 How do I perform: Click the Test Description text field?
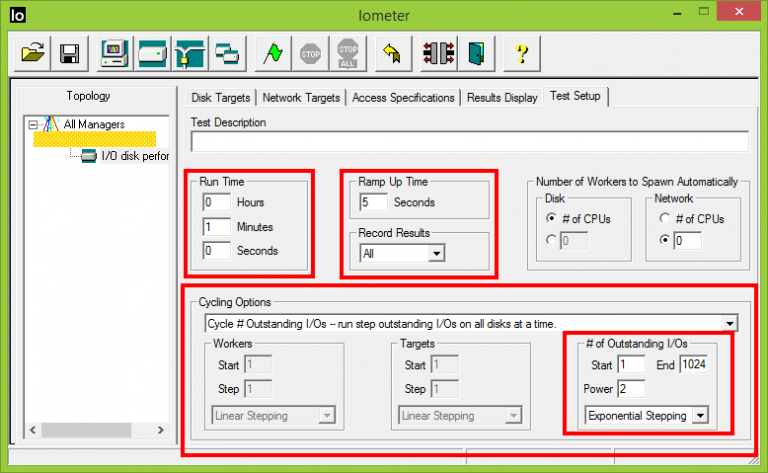[469, 141]
